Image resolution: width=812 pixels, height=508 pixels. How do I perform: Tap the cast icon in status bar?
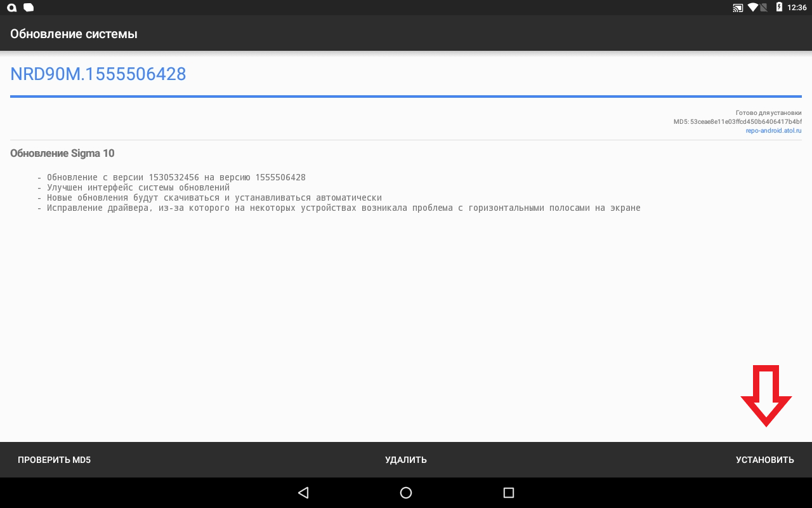coord(738,8)
